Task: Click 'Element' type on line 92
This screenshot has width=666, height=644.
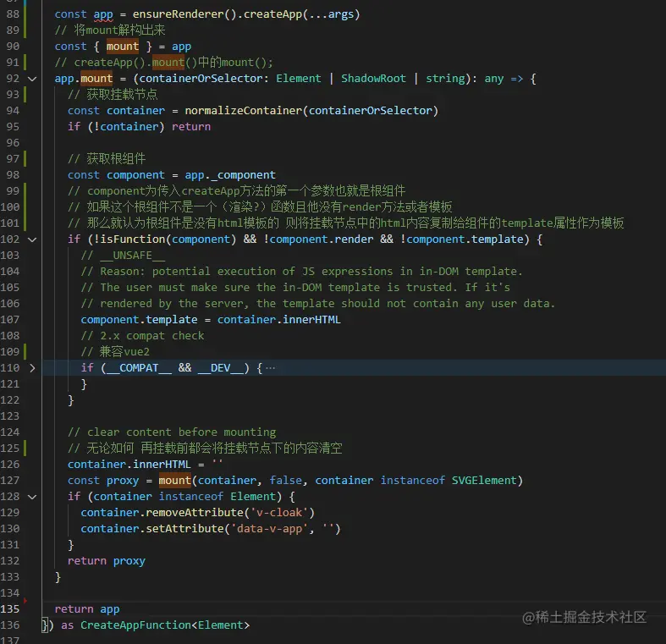Action: [x=298, y=79]
